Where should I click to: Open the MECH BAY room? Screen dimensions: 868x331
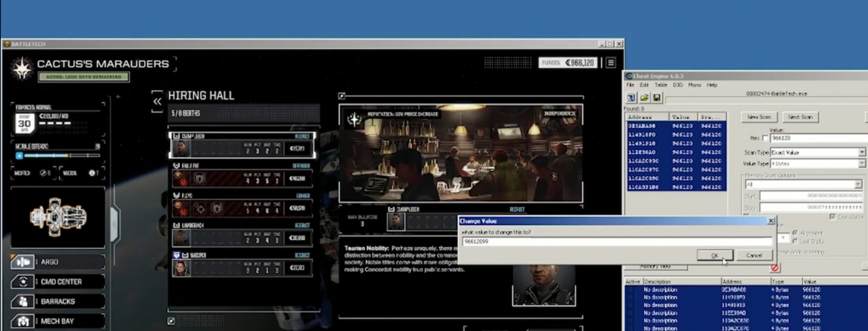click(x=57, y=321)
